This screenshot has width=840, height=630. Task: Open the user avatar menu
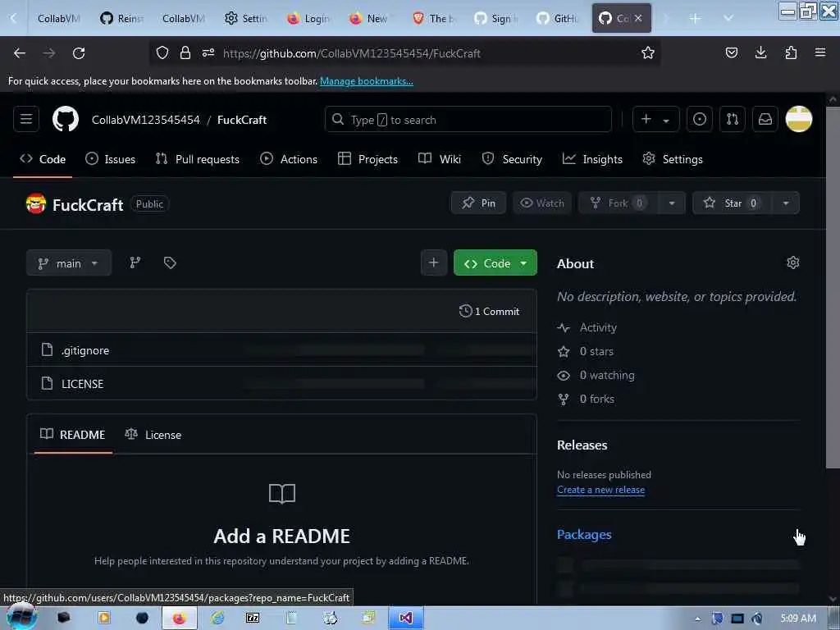[799, 119]
